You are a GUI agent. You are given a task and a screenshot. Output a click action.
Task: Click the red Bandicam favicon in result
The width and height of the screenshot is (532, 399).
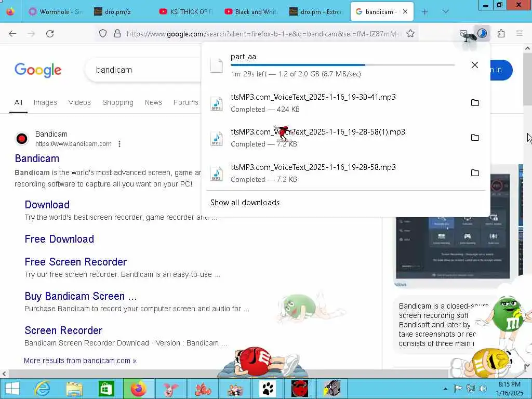[22, 139]
